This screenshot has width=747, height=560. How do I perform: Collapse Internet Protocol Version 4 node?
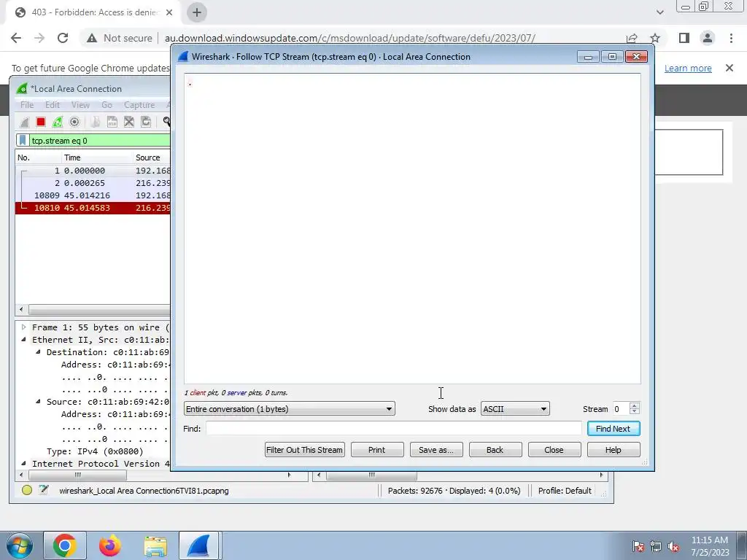click(23, 463)
